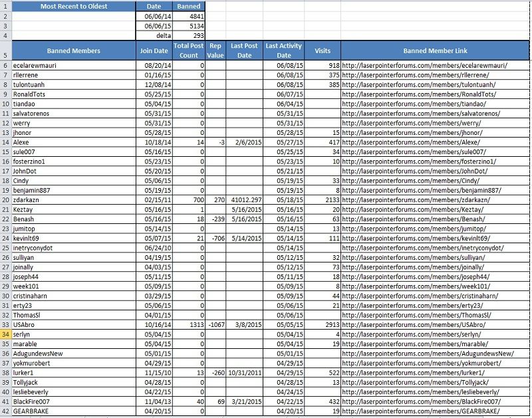Select the rep value cell -239
The height and width of the screenshot is (418, 532).
click(x=215, y=219)
